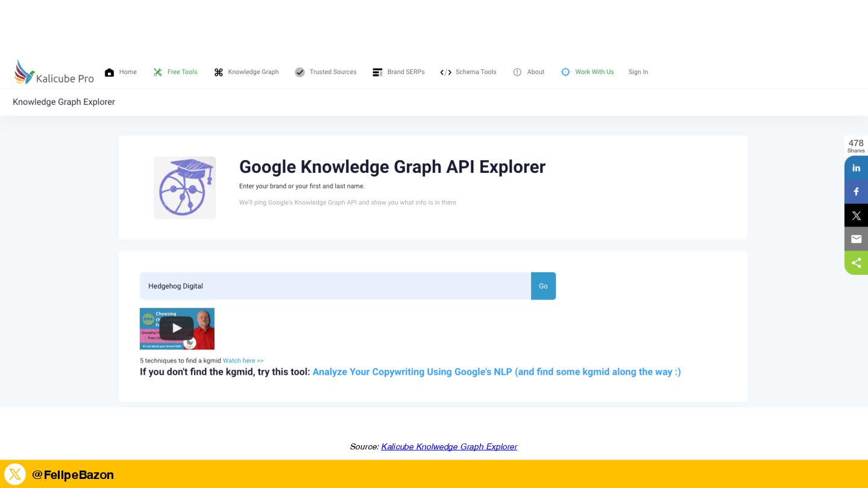Screen dimensions: 868x488
Task: Open the Work With Us menu
Action: tap(594, 72)
